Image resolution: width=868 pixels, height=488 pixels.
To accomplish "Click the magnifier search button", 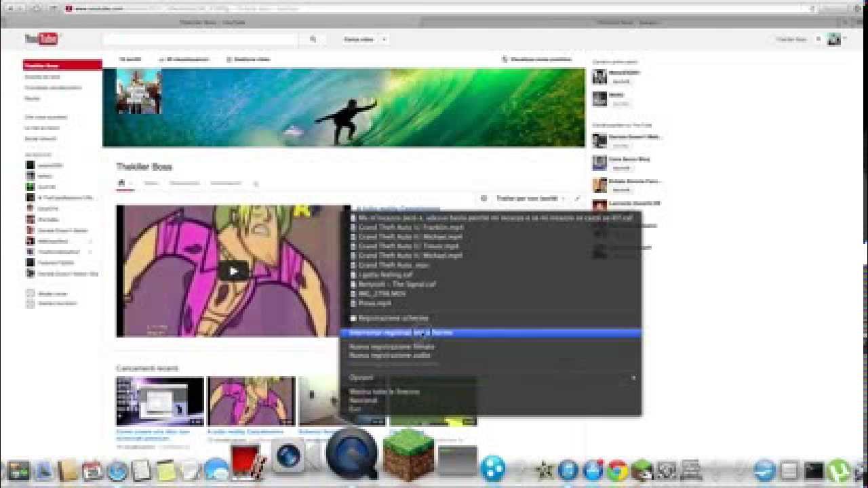I will point(313,39).
